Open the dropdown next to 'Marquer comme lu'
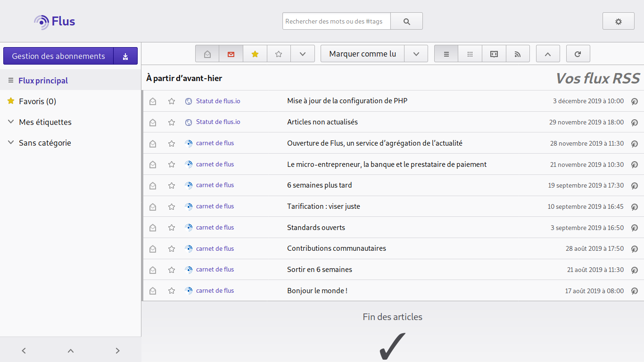Viewport: 644px width, 362px height. [415, 53]
